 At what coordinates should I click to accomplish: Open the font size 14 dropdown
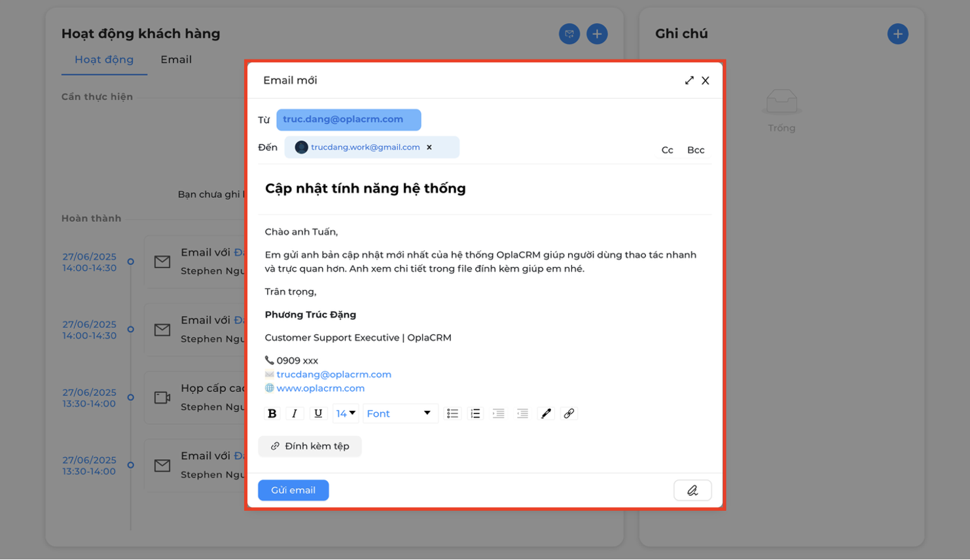click(346, 413)
